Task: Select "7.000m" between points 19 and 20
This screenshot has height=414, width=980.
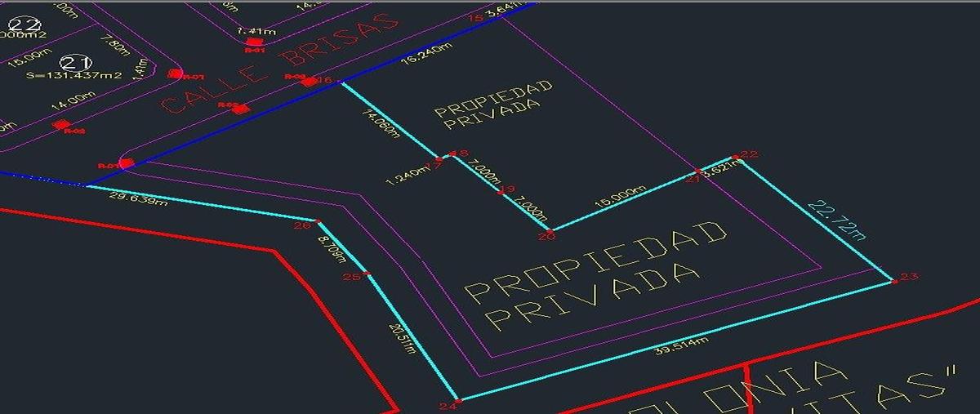Action: tap(532, 210)
